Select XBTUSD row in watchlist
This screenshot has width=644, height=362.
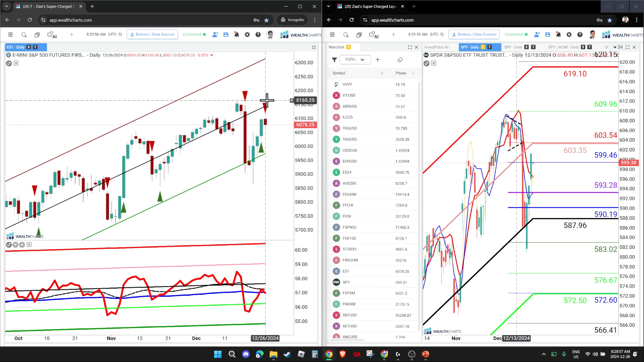372,315
